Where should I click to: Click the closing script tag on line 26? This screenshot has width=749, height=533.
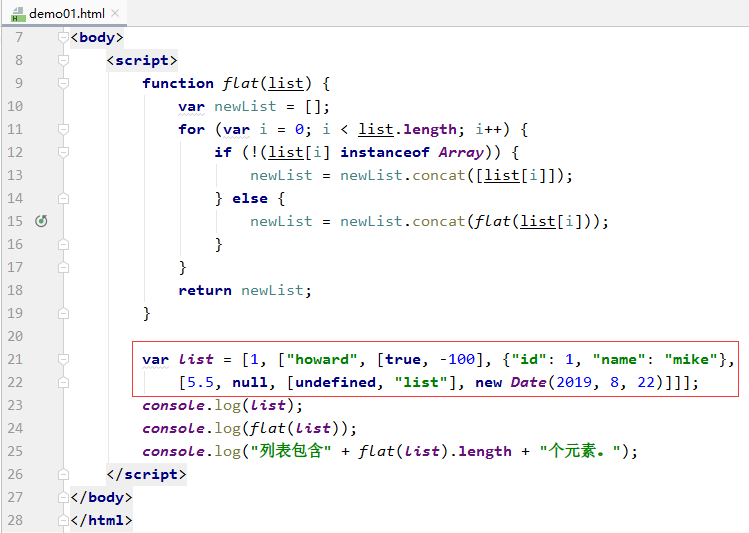[x=146, y=474]
